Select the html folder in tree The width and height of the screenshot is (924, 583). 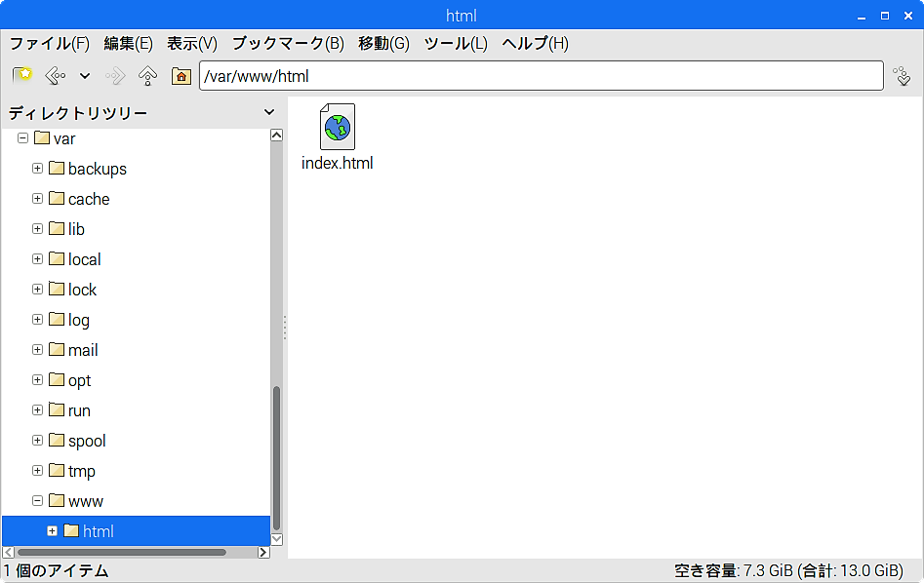pyautogui.click(x=98, y=531)
